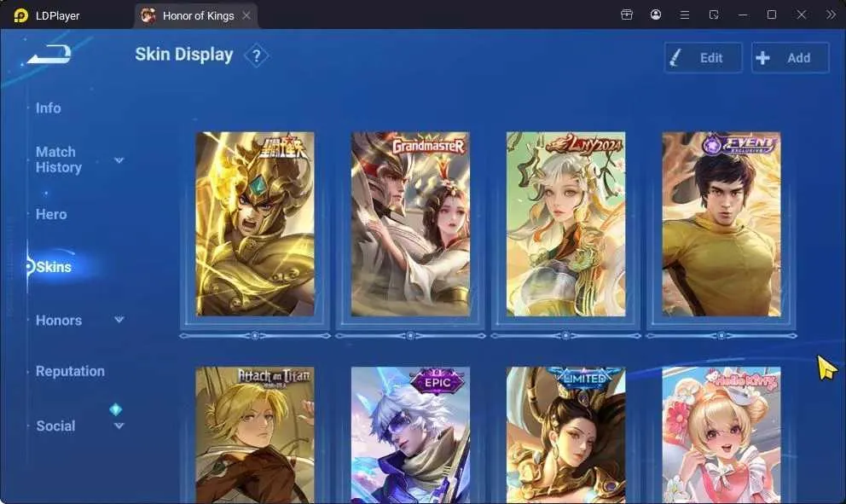This screenshot has width=846, height=504.
Task: Maximize the LDPlayer window
Action: (772, 14)
